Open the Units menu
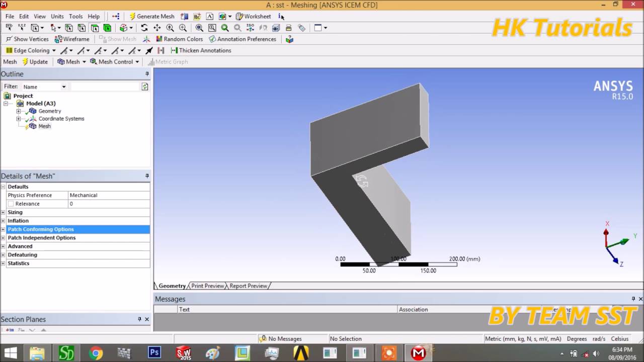The width and height of the screenshot is (644, 362). pyautogui.click(x=57, y=16)
